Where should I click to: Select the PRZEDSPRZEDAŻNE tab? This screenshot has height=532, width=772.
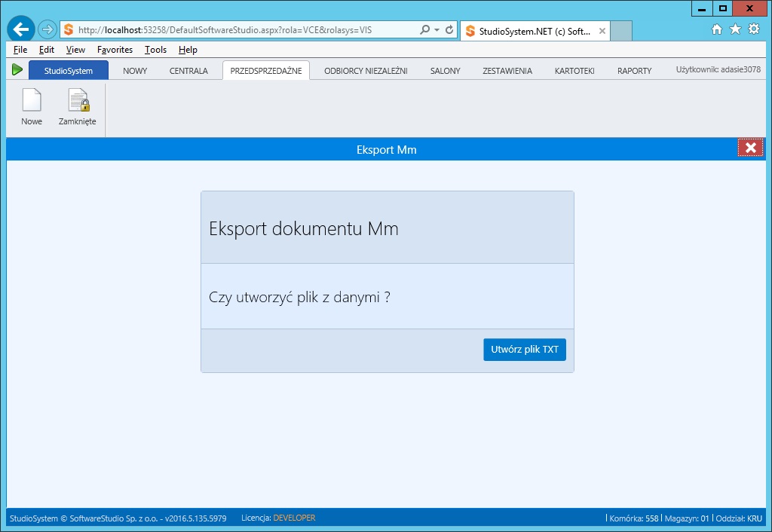tap(266, 70)
